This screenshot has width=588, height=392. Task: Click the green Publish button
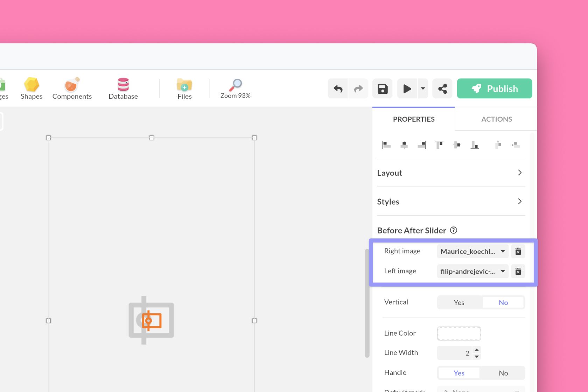(x=494, y=89)
